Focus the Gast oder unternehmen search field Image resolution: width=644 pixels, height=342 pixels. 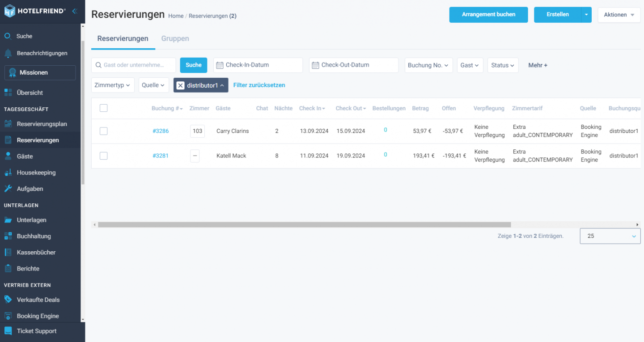(x=134, y=65)
